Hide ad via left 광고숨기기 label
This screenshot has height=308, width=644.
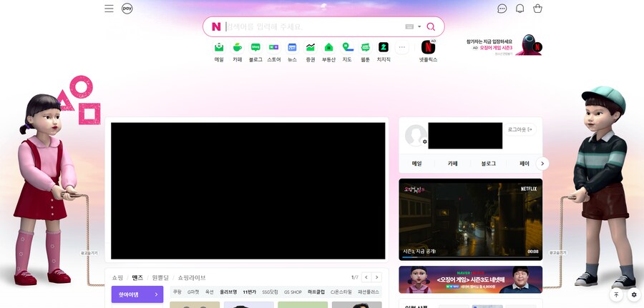pyautogui.click(x=89, y=253)
